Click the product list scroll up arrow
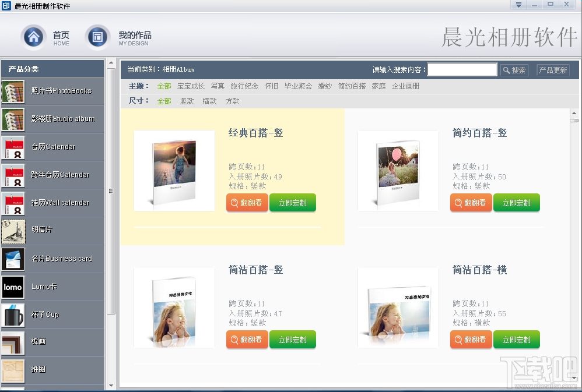Screen dimensions: 582x392 tap(574, 113)
